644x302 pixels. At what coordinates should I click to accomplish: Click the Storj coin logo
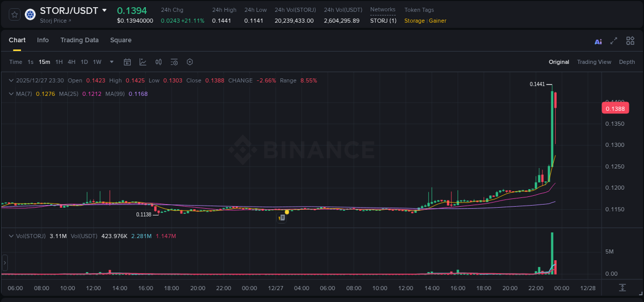[30, 14]
